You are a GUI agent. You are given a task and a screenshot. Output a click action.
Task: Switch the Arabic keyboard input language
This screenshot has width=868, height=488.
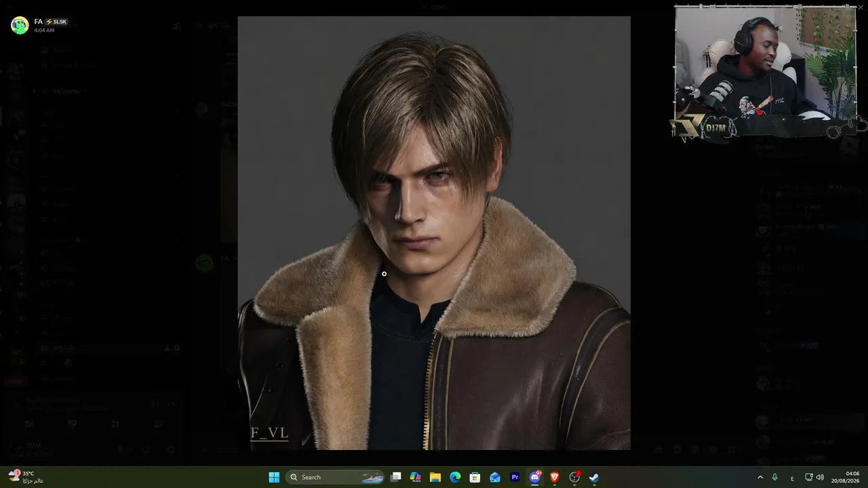tap(792, 477)
